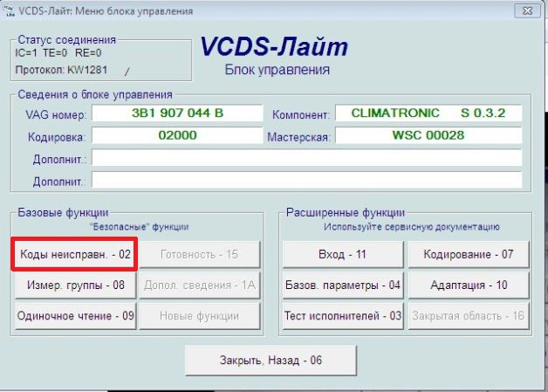Click the Кодировка: label

tap(57, 137)
